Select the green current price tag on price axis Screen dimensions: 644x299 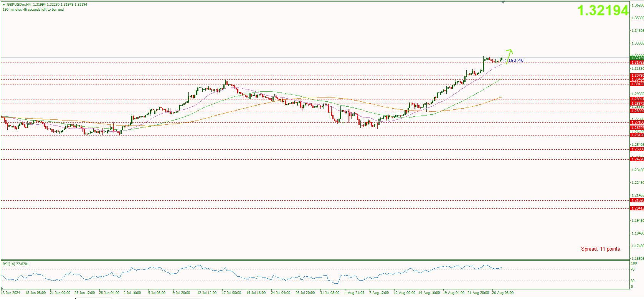[x=637, y=58]
